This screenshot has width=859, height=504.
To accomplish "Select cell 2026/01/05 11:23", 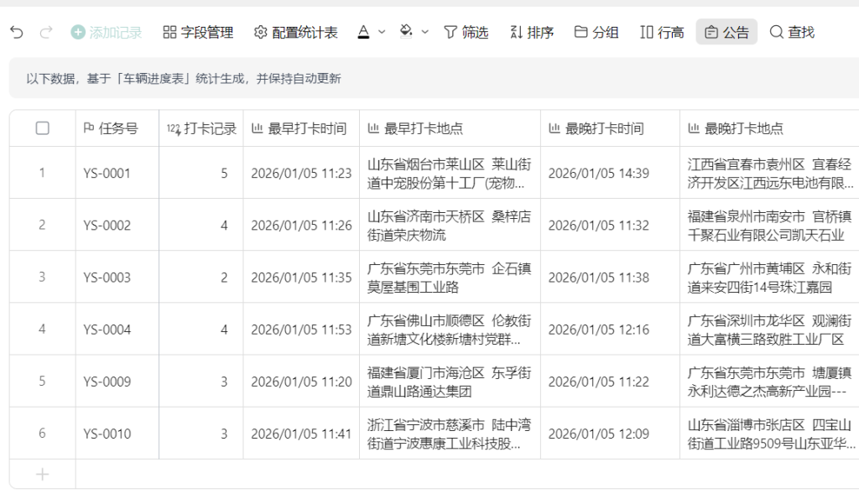I will 301,173.
